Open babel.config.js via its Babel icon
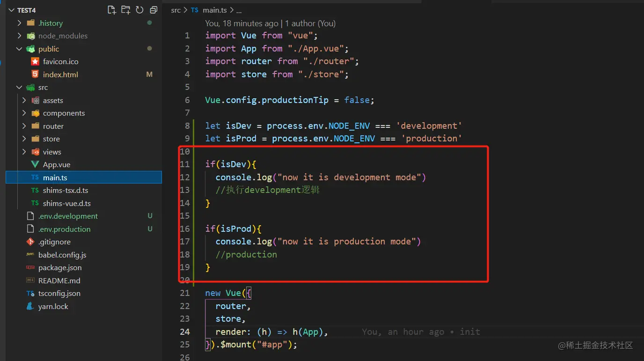Viewport: 644px width, 361px height. click(30, 255)
